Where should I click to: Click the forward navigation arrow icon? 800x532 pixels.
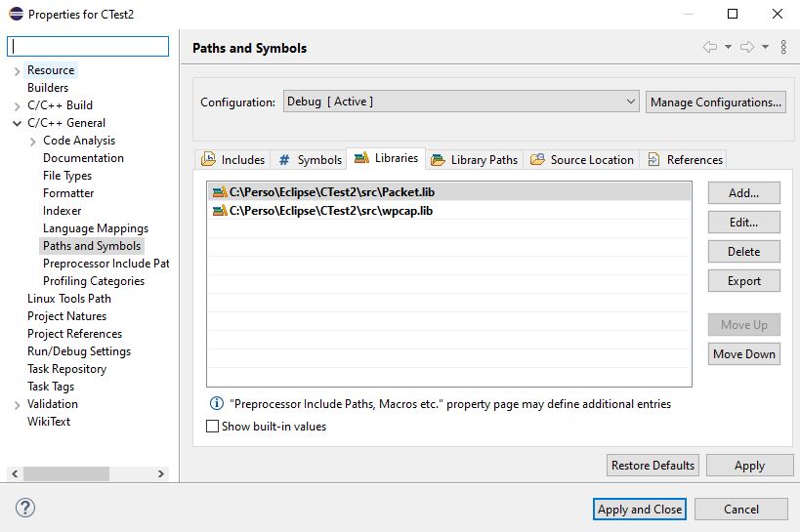click(746, 47)
